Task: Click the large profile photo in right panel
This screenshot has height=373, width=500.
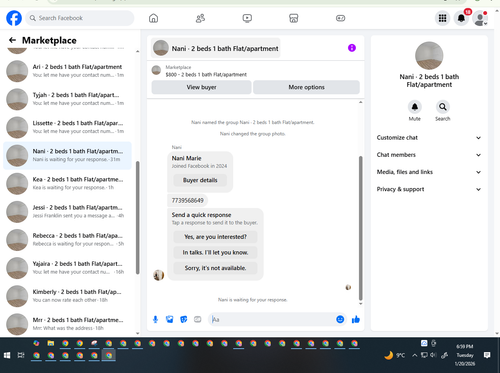Action: click(x=429, y=56)
